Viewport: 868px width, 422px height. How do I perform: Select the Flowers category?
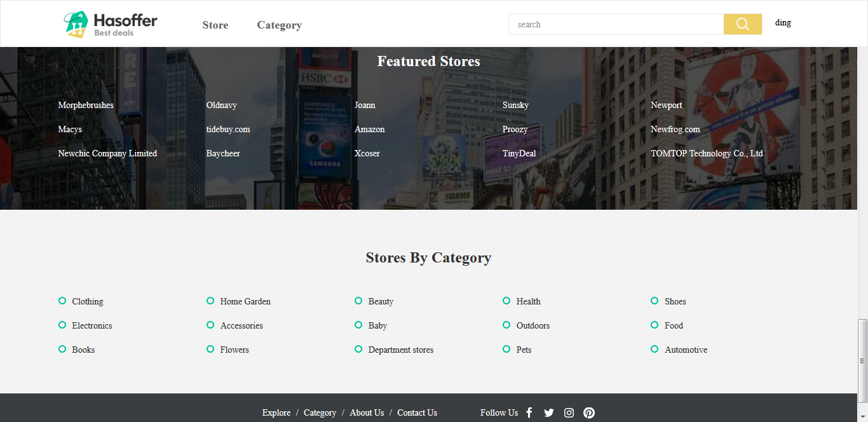[x=234, y=350]
